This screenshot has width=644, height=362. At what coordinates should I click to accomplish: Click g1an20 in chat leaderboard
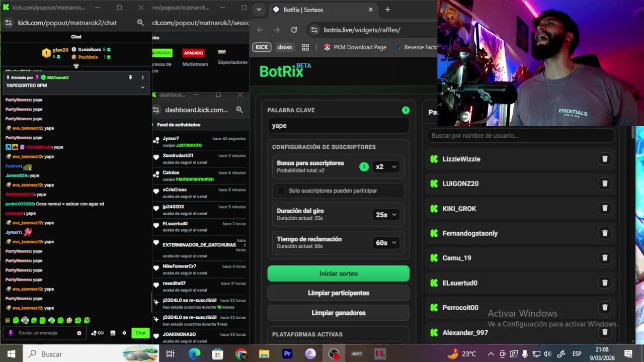tap(60, 50)
